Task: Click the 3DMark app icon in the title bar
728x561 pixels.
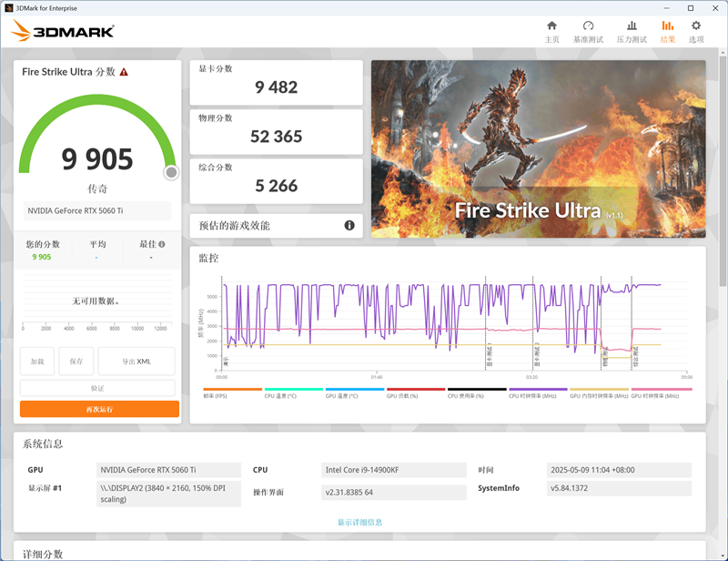Action: [9, 7]
